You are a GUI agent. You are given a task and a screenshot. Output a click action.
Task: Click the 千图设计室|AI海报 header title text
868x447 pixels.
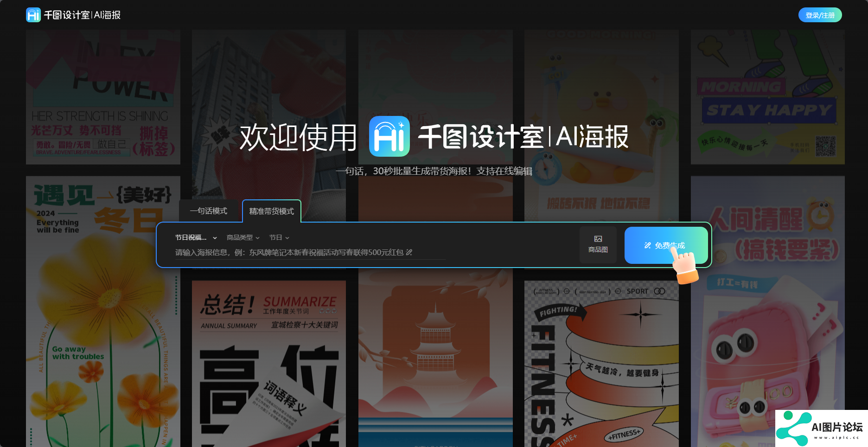point(82,15)
